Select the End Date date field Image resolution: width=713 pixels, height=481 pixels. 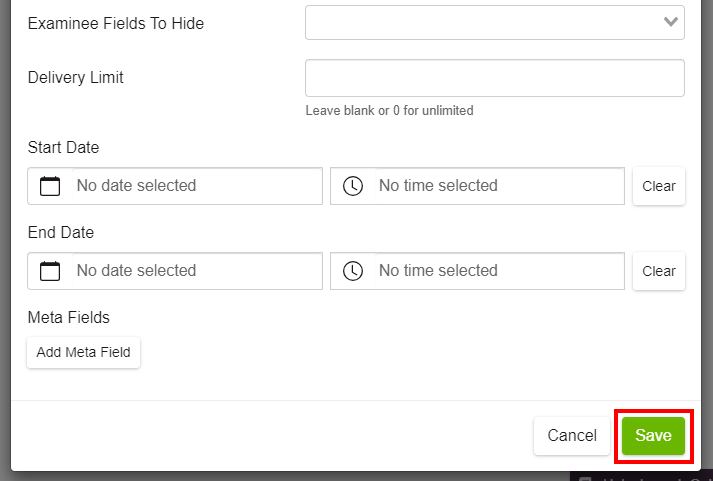197,271
